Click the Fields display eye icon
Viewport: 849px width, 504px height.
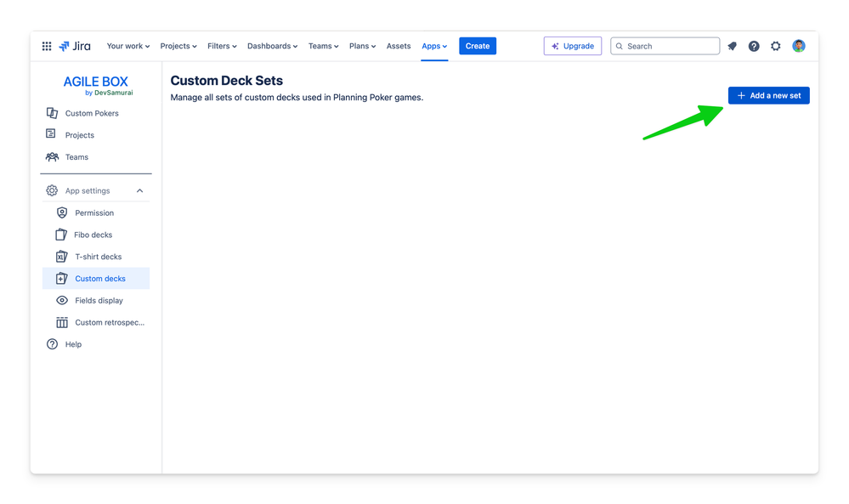click(62, 301)
